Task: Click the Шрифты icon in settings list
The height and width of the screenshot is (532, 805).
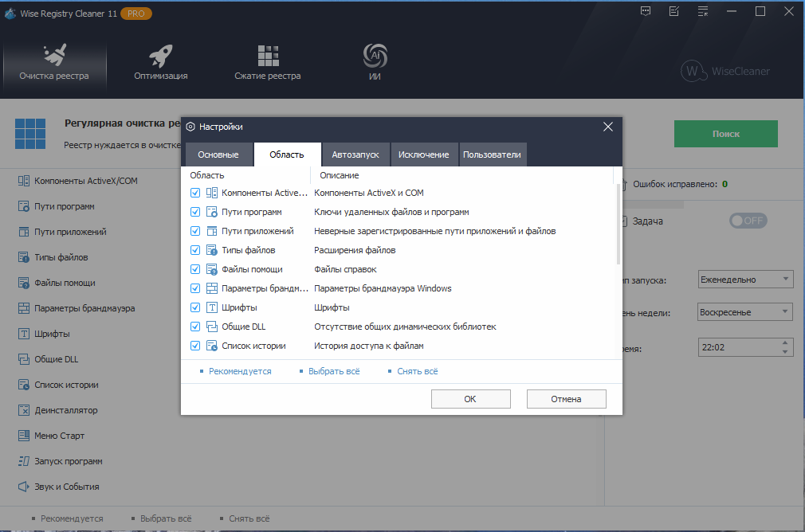Action: [212, 307]
